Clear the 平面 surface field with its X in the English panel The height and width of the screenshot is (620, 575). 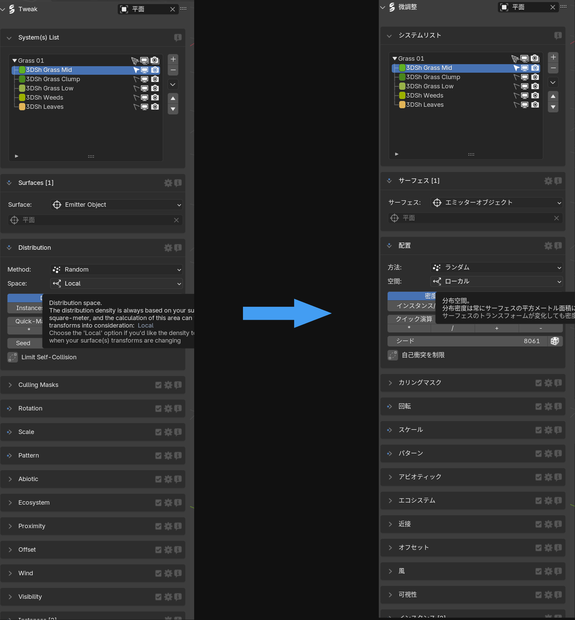tap(176, 220)
